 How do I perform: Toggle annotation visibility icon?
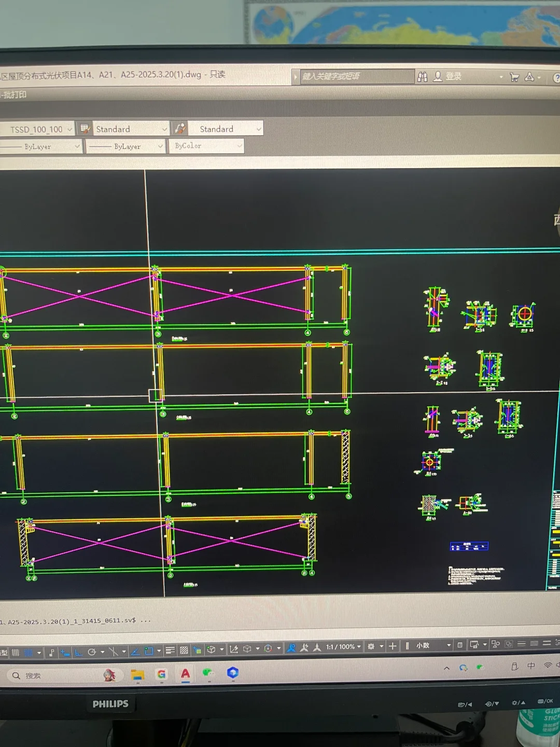291,647
